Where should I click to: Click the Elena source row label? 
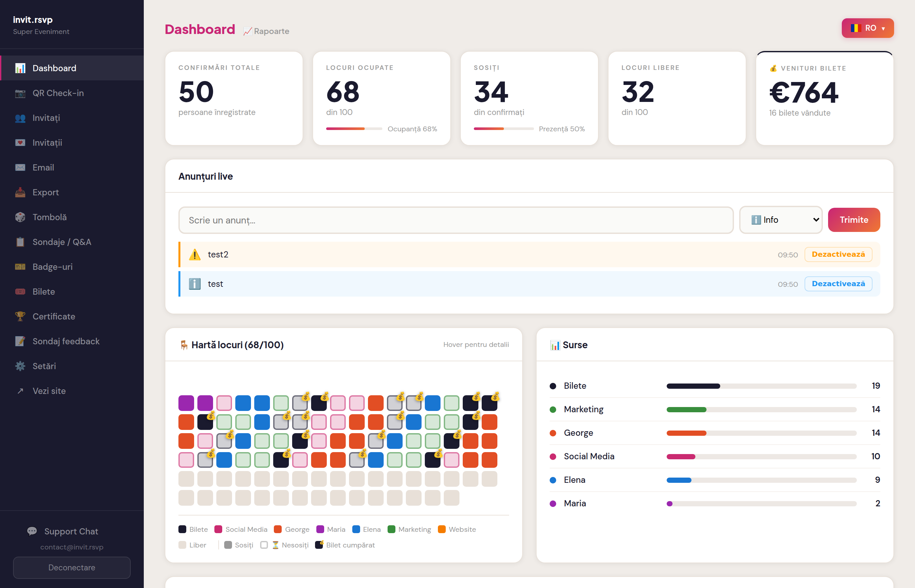[574, 480]
